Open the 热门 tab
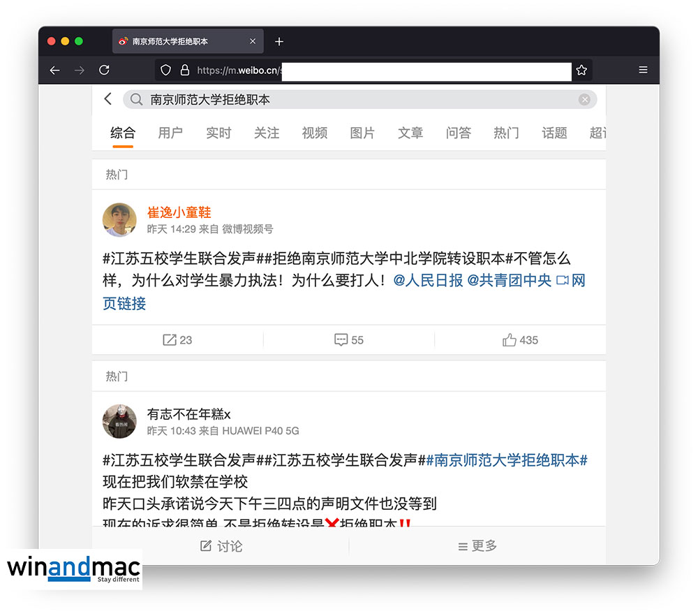Screen dimensions: 698x616 (506, 133)
